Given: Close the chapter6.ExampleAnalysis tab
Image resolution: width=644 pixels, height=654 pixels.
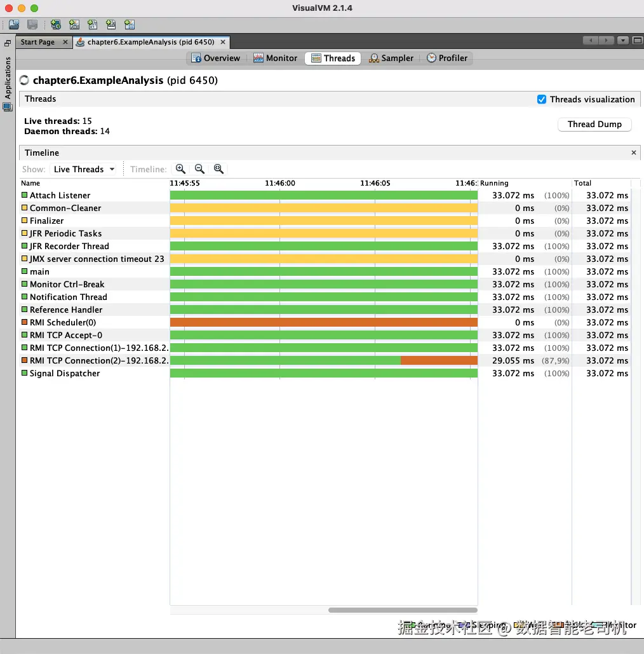Looking at the screenshot, I should tap(223, 42).
